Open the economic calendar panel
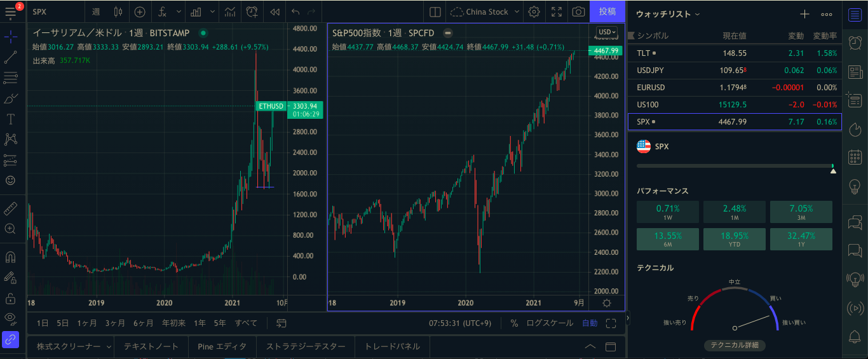 coord(855,156)
